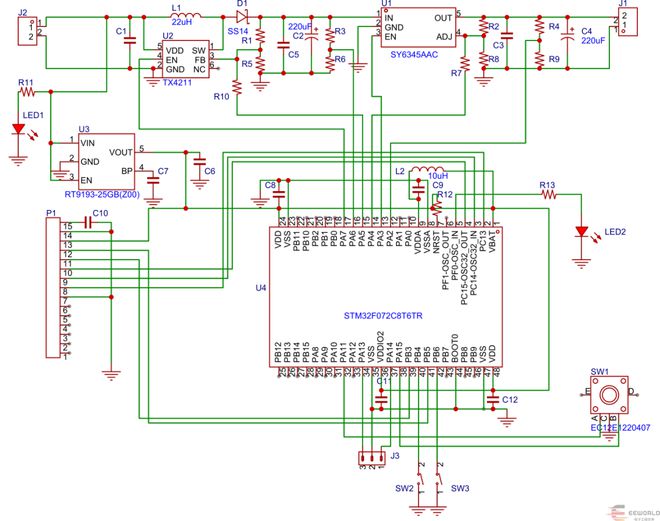Image resolution: width=660 pixels, height=521 pixels.
Task: Select the P1 fifteen-pin header body
Action: tap(53, 288)
